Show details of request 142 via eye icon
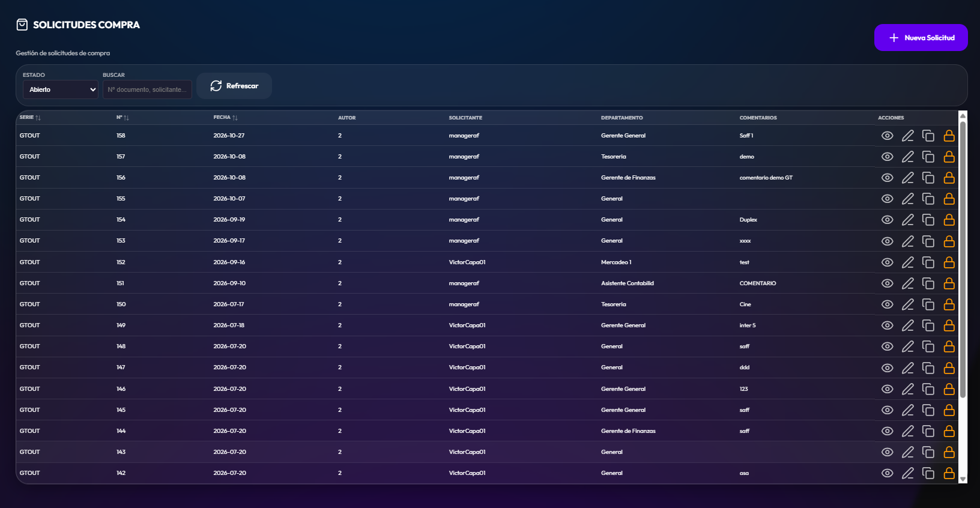This screenshot has height=508, width=980. click(x=887, y=473)
